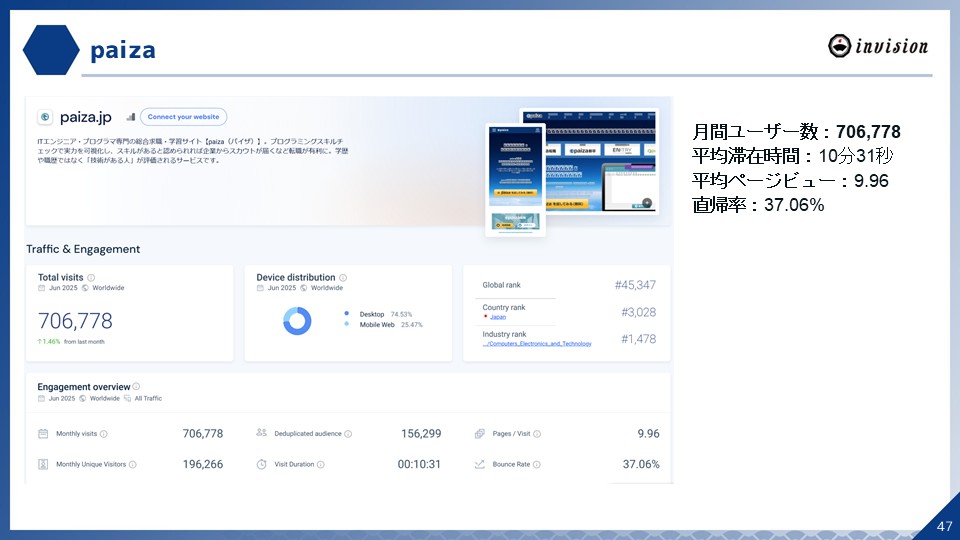960x540 pixels.
Task: Click the globe icon in Total visits card
Action: coord(85,288)
